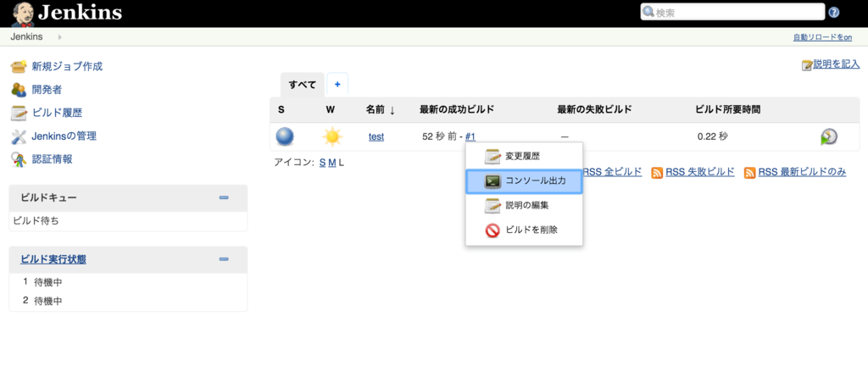Open 開発者 link in sidebar
The height and width of the screenshot is (372, 868).
47,90
